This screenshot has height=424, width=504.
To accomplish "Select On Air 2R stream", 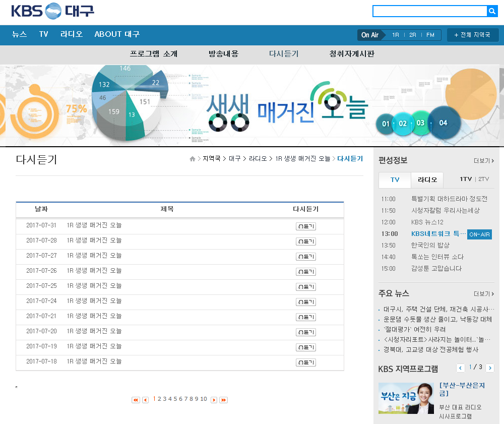I will [413, 35].
